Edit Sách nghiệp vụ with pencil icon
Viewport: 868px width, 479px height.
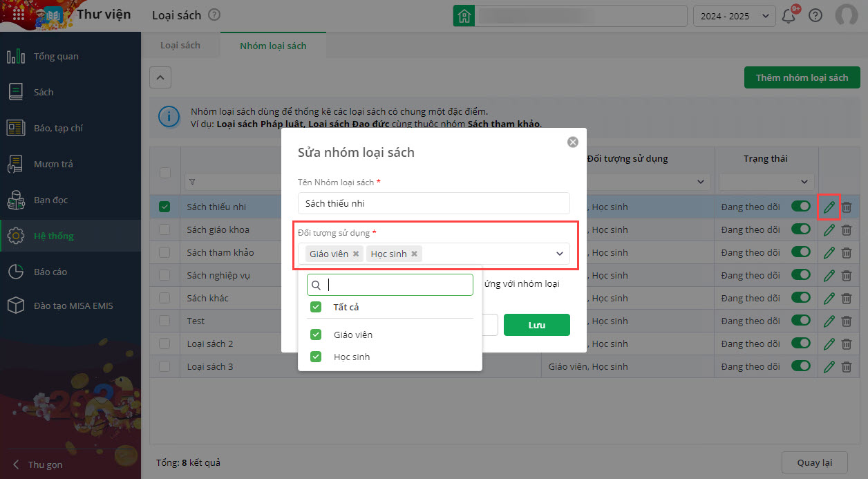tap(829, 275)
